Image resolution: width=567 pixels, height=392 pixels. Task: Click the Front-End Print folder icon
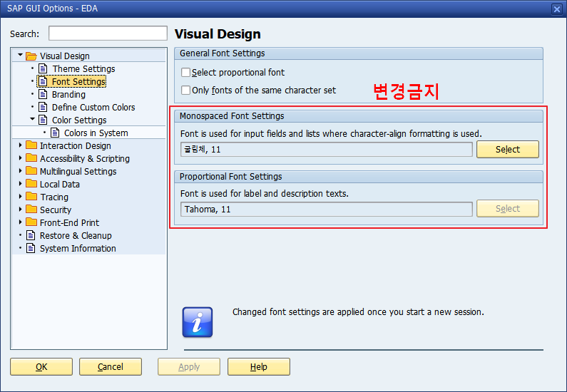[31, 222]
